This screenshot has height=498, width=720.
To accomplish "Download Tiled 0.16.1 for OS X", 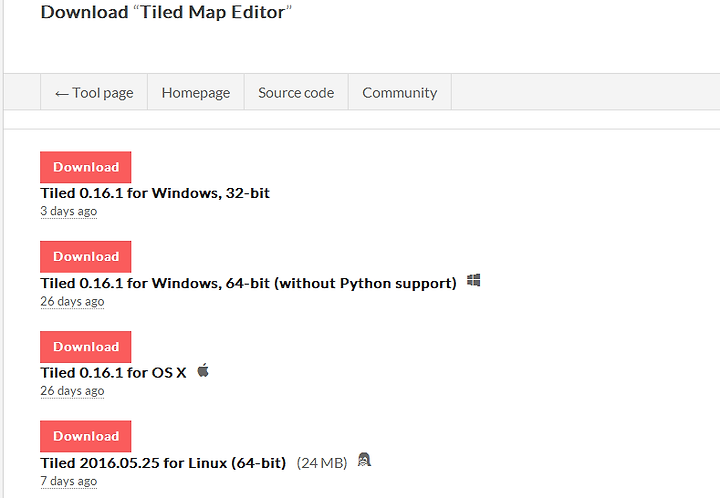I will (x=85, y=347).
